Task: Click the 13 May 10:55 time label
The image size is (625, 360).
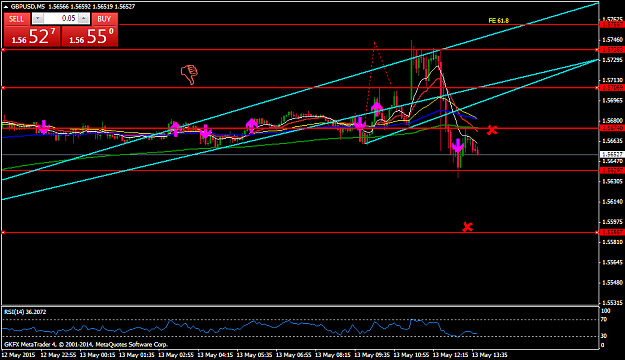Action: point(411,355)
